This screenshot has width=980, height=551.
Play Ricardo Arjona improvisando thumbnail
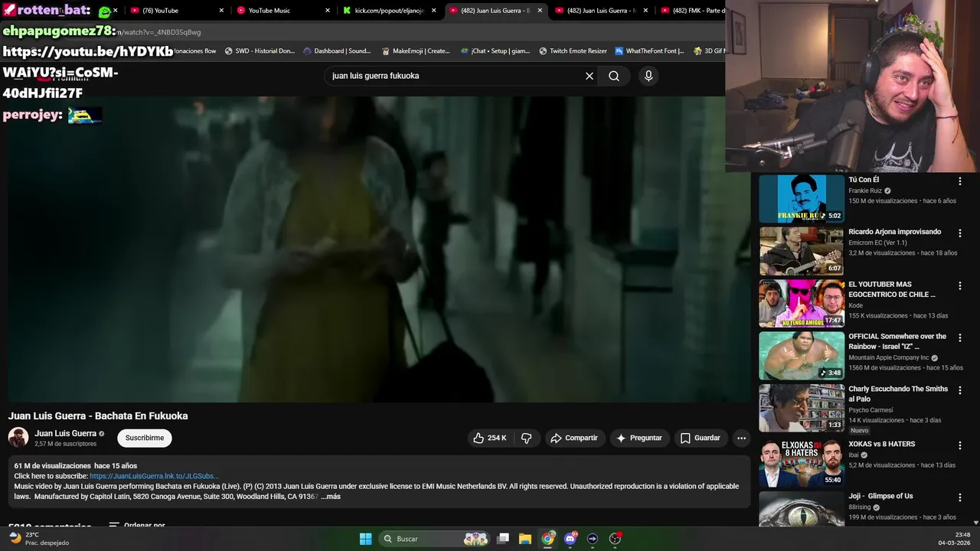click(802, 251)
